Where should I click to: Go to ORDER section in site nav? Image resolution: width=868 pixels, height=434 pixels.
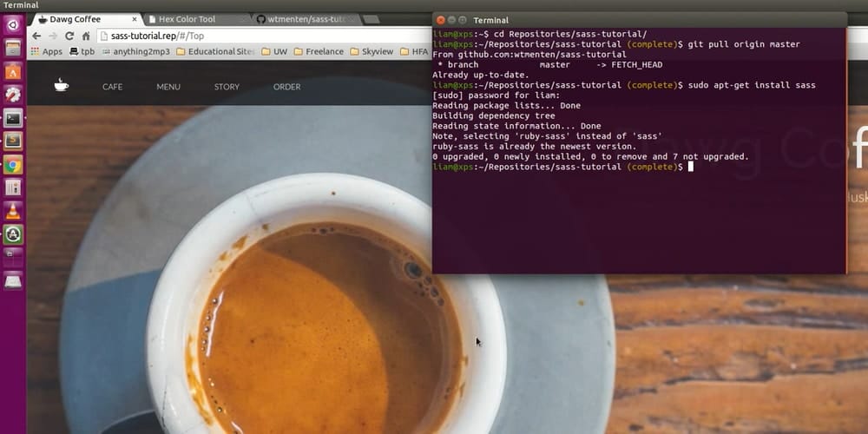point(286,87)
